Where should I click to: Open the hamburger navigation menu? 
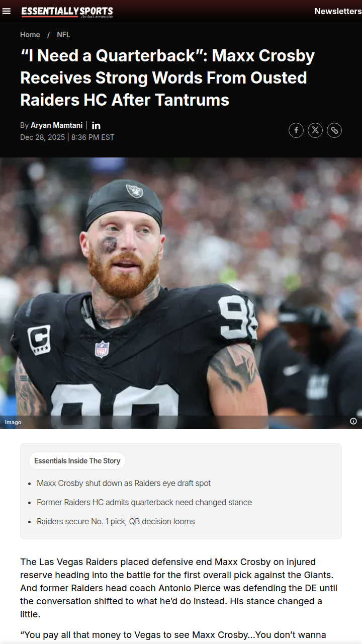tap(7, 11)
